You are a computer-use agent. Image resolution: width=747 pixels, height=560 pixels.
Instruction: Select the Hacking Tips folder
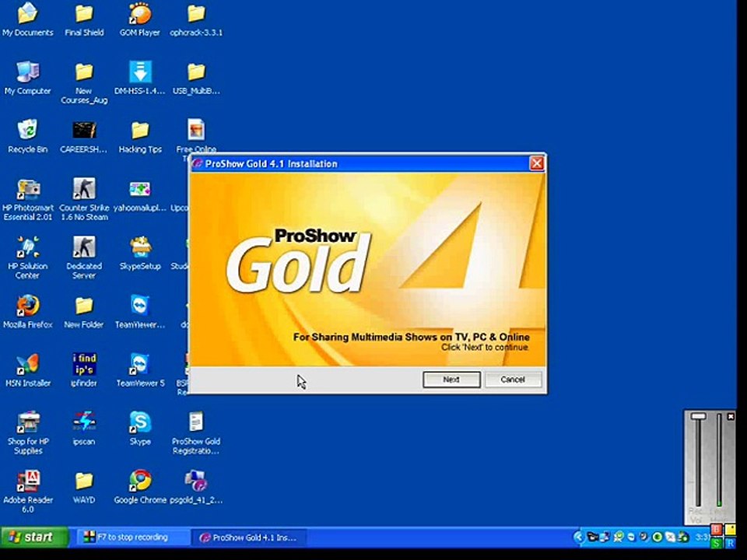click(140, 136)
